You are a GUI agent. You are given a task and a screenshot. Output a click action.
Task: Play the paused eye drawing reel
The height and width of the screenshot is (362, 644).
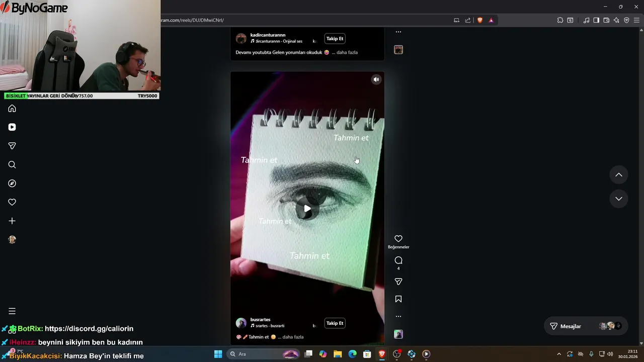click(x=307, y=209)
